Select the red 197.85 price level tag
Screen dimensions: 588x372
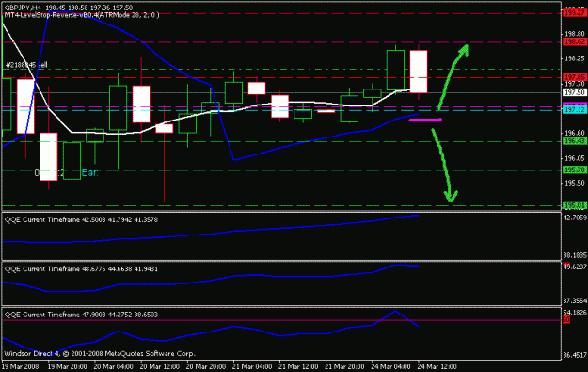pyautogui.click(x=575, y=77)
